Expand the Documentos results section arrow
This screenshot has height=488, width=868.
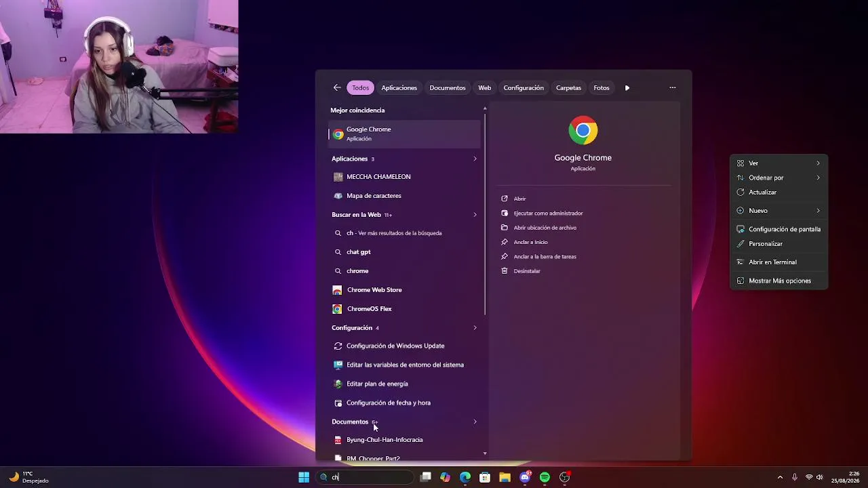475,422
